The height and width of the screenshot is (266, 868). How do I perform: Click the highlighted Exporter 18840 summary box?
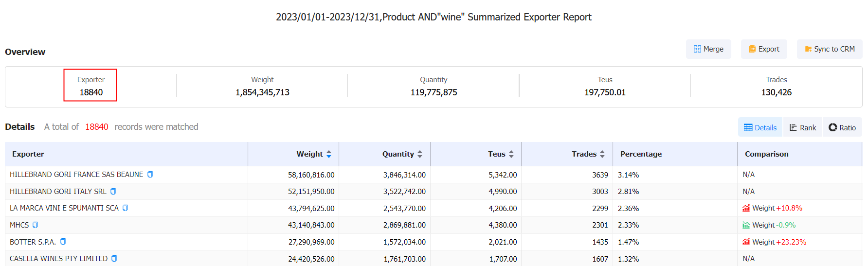tap(90, 86)
